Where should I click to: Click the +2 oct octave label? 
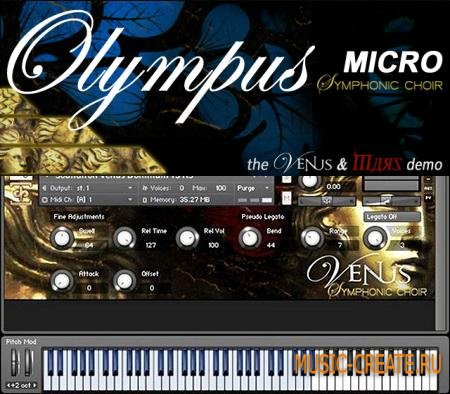(x=22, y=385)
